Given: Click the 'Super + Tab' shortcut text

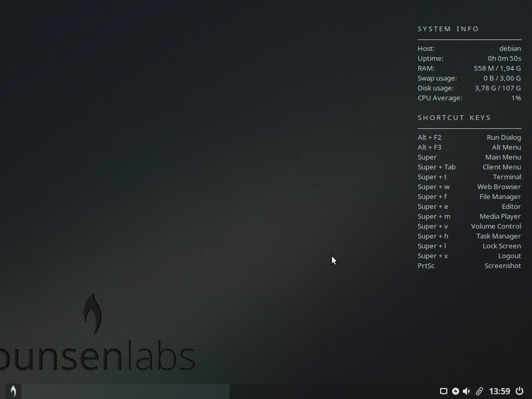Looking at the screenshot, I should [436, 167].
